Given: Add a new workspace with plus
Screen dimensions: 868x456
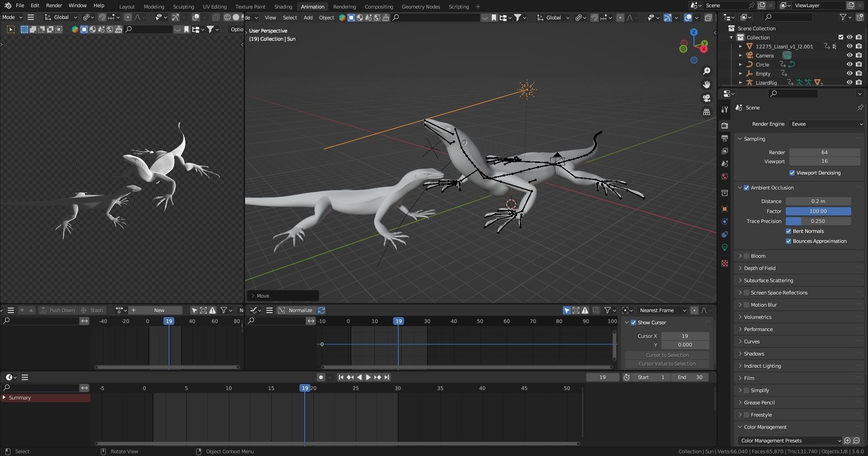Looking at the screenshot, I should 478,6.
